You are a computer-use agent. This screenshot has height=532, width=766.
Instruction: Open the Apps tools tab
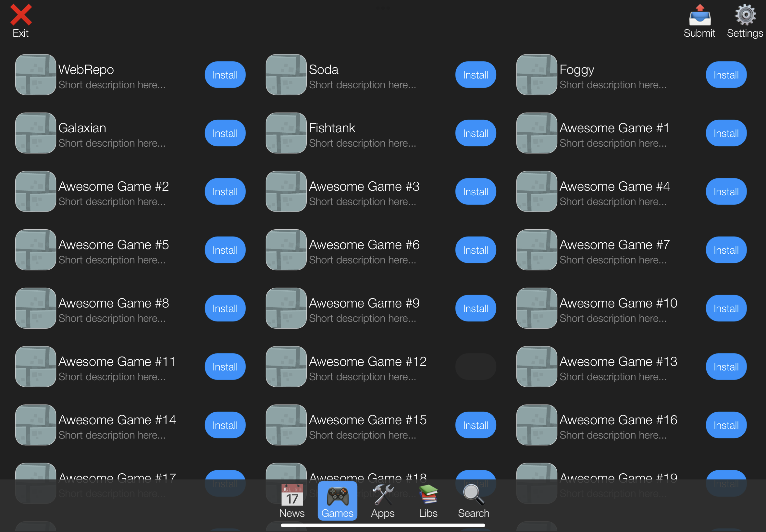coord(382,501)
